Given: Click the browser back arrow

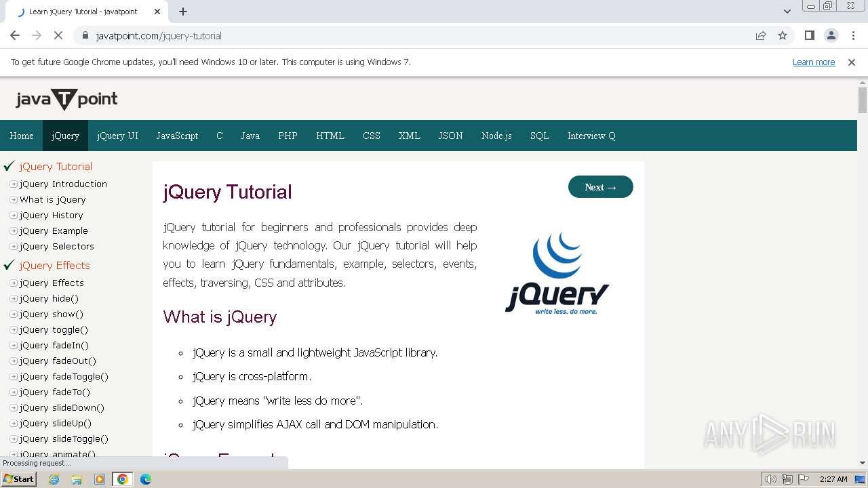Looking at the screenshot, I should tap(15, 35).
